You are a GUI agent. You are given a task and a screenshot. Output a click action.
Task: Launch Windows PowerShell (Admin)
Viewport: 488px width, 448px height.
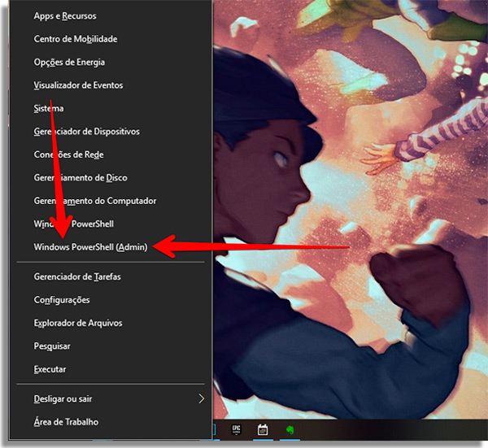click(x=111, y=247)
